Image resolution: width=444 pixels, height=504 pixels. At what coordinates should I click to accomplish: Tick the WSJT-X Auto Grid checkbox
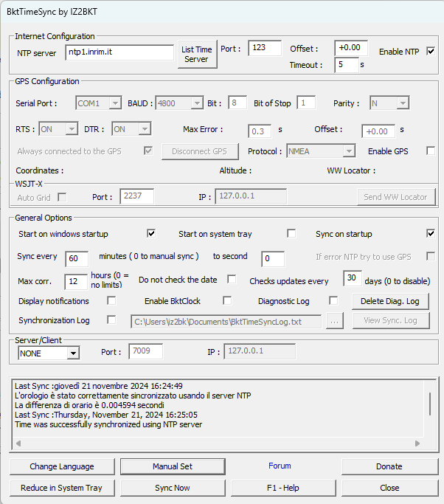(x=62, y=197)
